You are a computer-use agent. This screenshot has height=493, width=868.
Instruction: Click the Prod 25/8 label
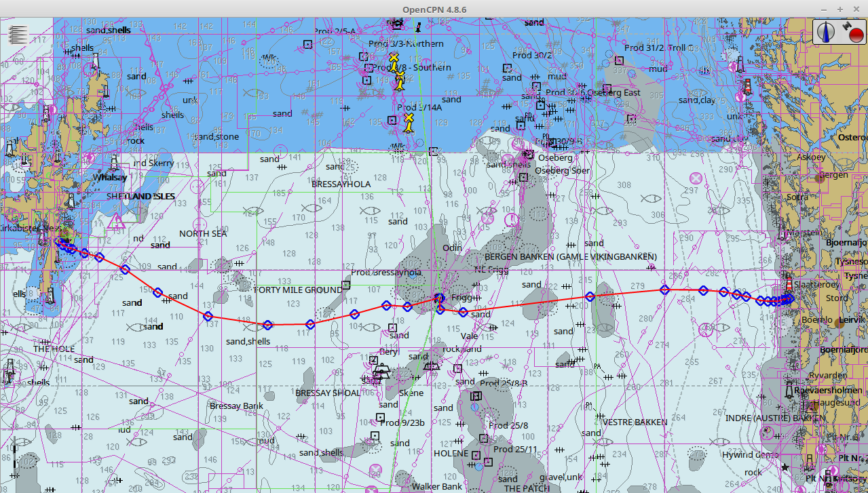tap(508, 426)
